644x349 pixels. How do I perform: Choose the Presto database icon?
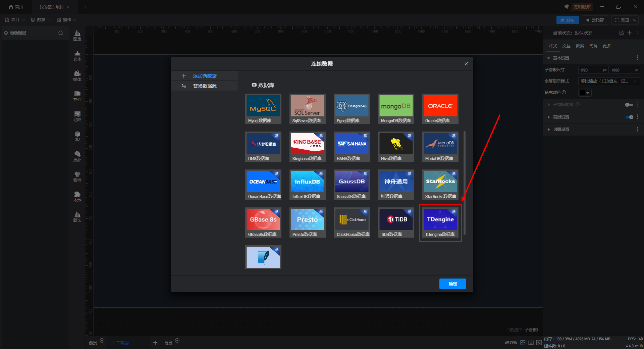308,222
